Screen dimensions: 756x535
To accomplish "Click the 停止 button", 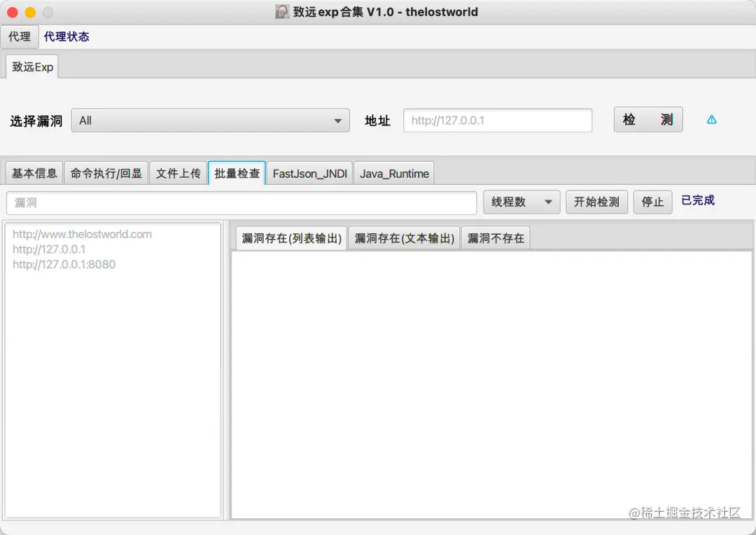I will pos(652,202).
